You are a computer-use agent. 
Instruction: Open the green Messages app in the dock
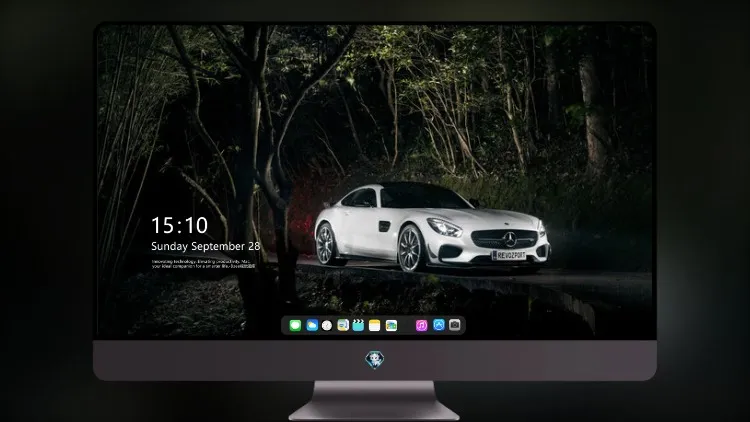click(295, 325)
